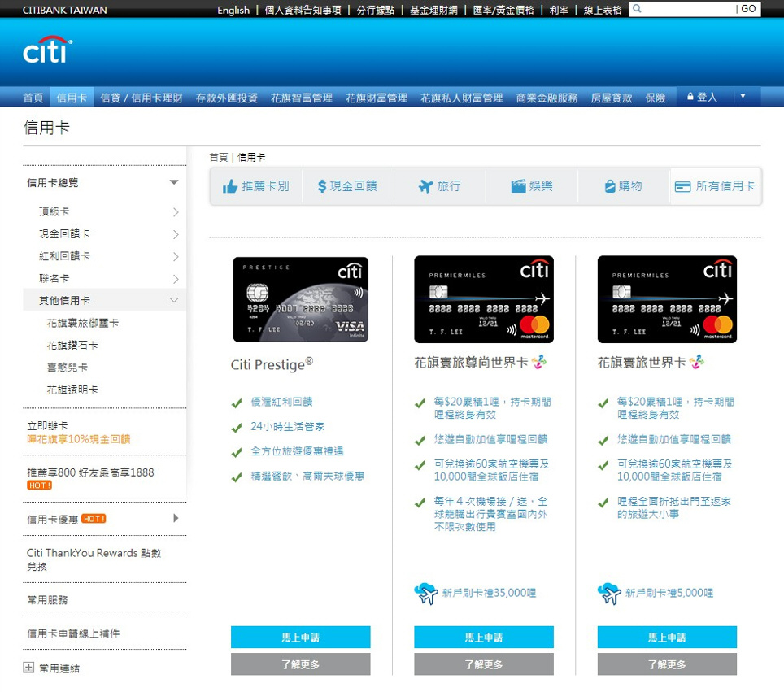The image size is (784, 692).
Task: Click the airplane icon for 旅行
Action: (x=425, y=186)
